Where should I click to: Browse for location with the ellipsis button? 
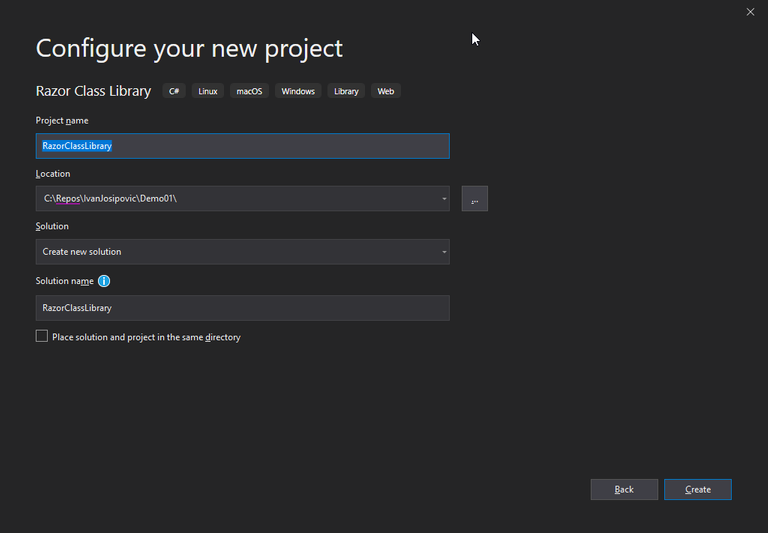[x=475, y=198]
